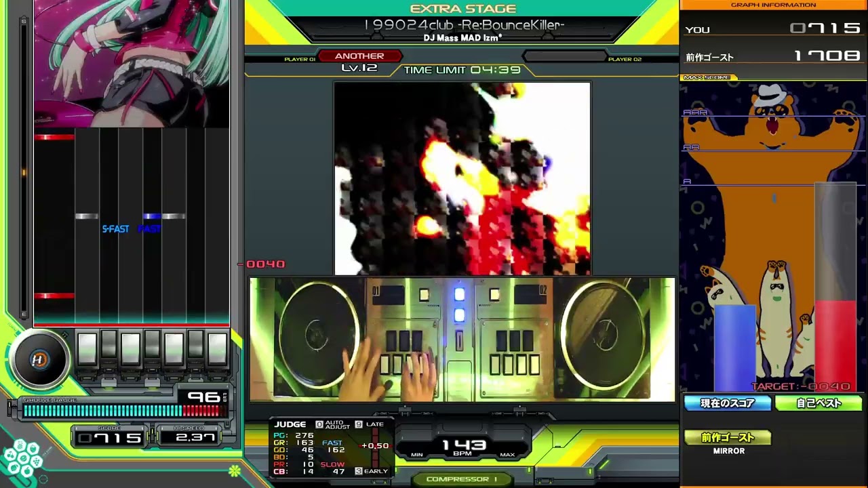Click the EXTRA STAGE header

[463, 9]
